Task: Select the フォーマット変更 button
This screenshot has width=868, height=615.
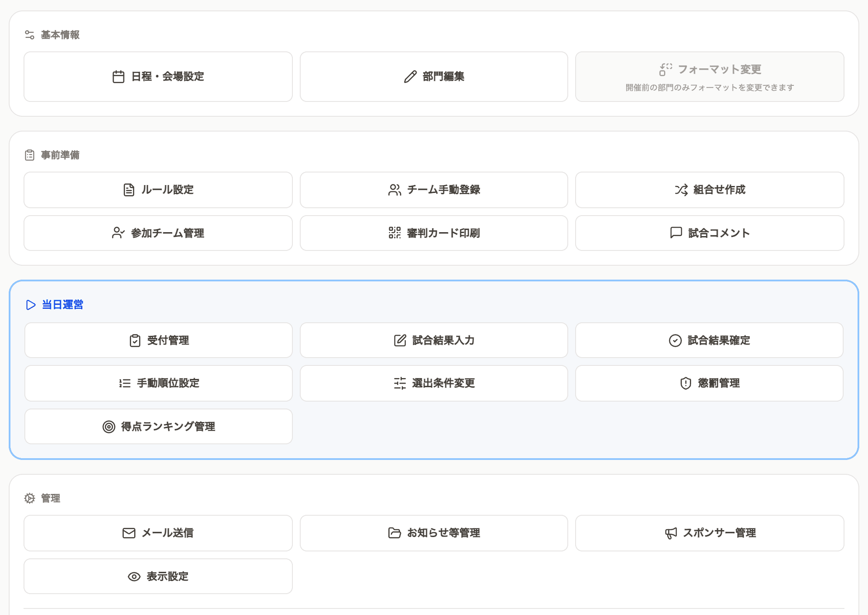Action: pyautogui.click(x=710, y=77)
